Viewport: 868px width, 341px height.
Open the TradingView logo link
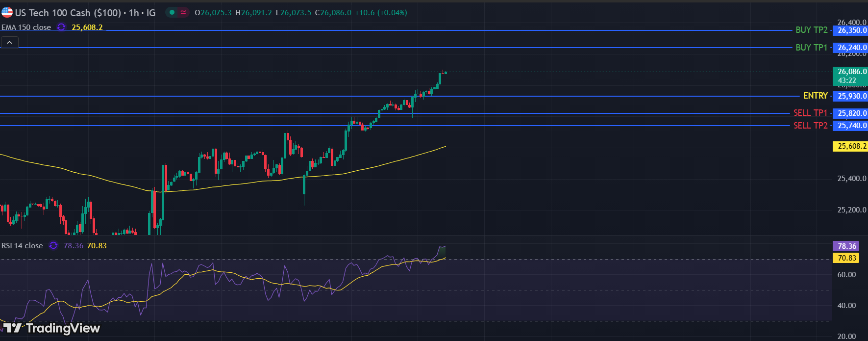52,328
